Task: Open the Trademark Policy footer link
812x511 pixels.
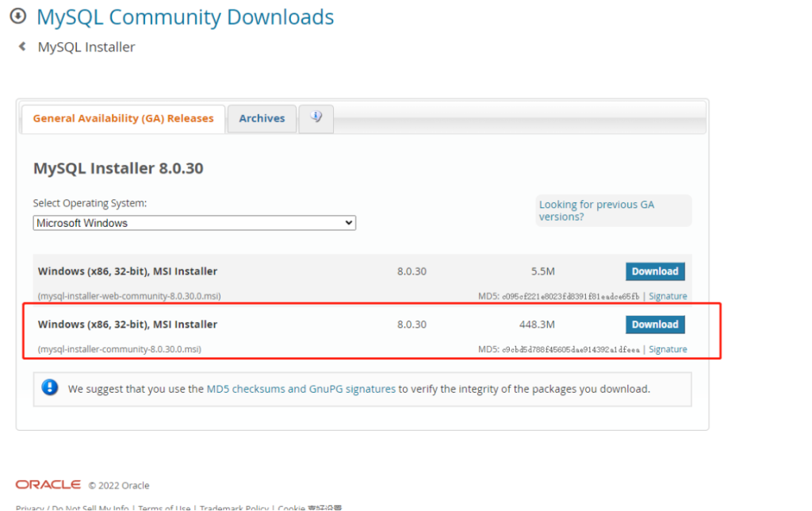Action: (234, 507)
